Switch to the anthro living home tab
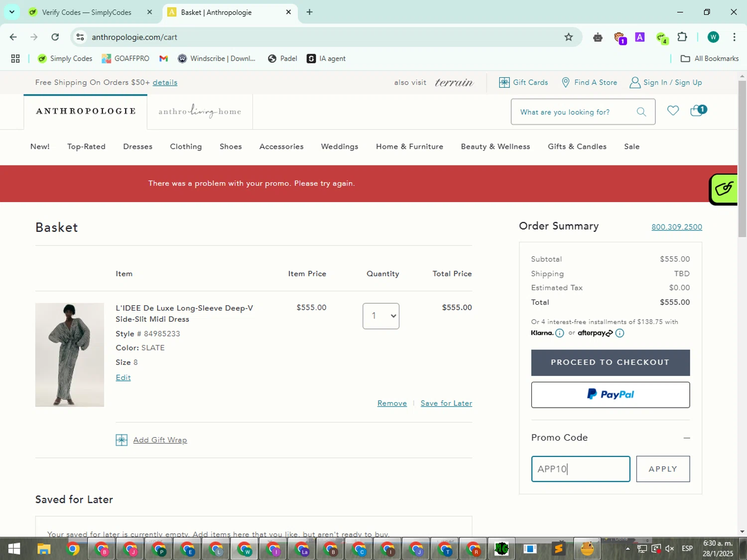Viewport: 747px width, 560px height. [x=200, y=112]
